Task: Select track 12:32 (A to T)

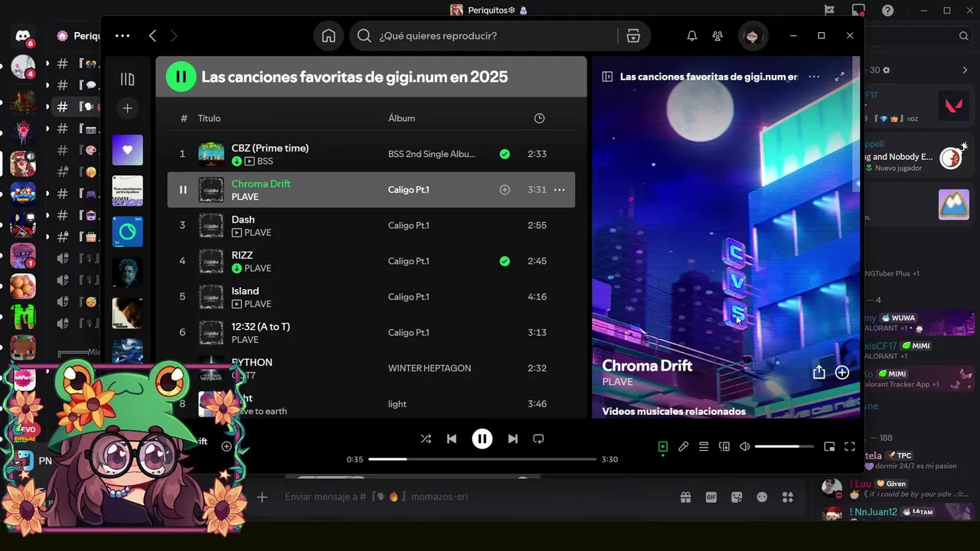Action: pos(371,332)
